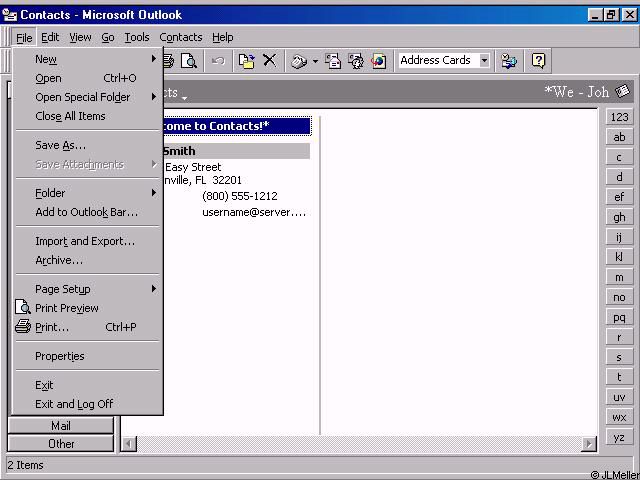
Task: Select the Welcome to Contacts card header
Action: [237, 126]
